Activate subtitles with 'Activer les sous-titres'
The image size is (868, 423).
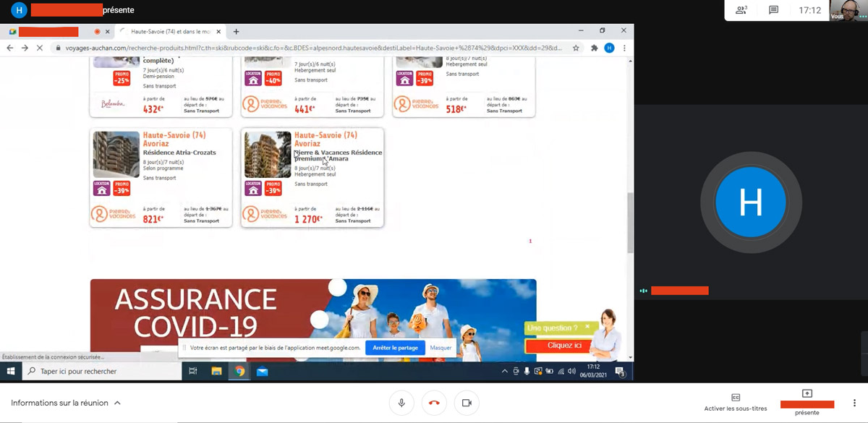(x=736, y=403)
